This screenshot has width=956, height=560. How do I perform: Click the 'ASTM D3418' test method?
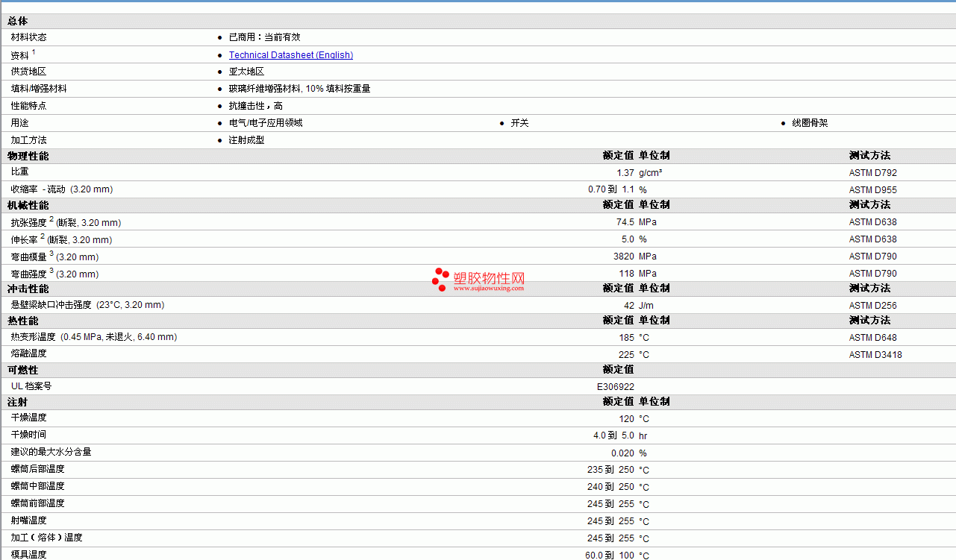coord(875,355)
